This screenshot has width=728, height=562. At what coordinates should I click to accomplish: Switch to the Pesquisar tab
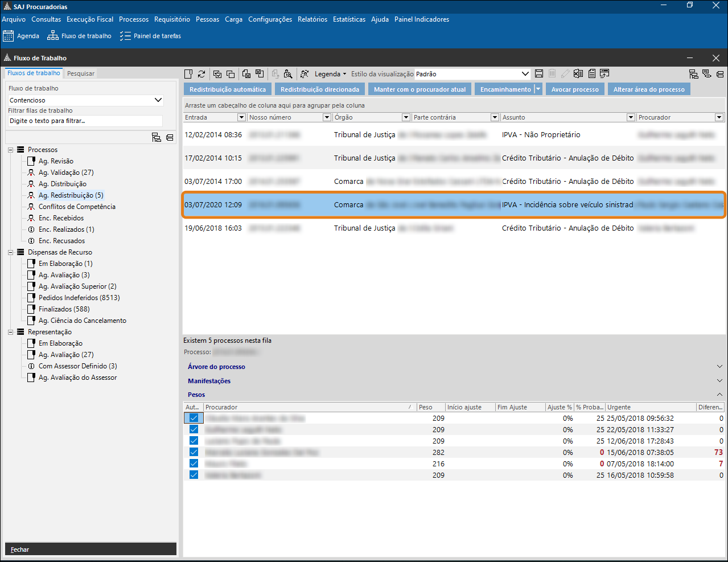[x=81, y=73]
